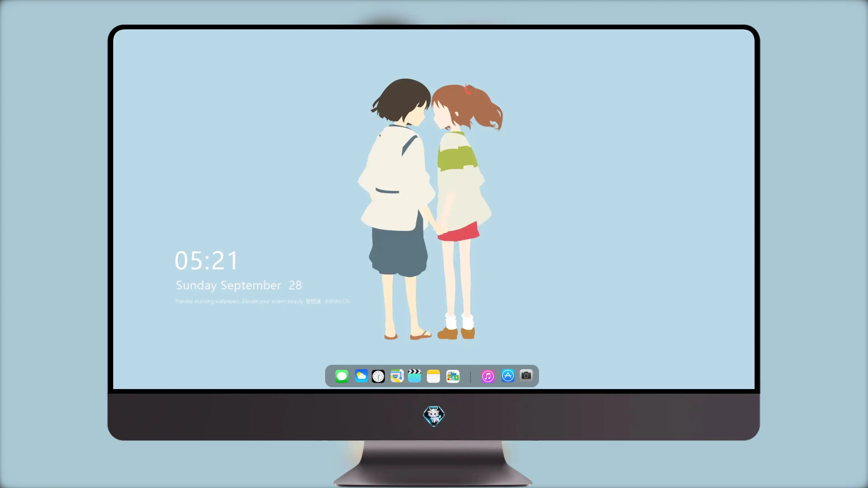The height and width of the screenshot is (488, 868).
Task: Launch the Camera app from the dock
Action: [526, 375]
